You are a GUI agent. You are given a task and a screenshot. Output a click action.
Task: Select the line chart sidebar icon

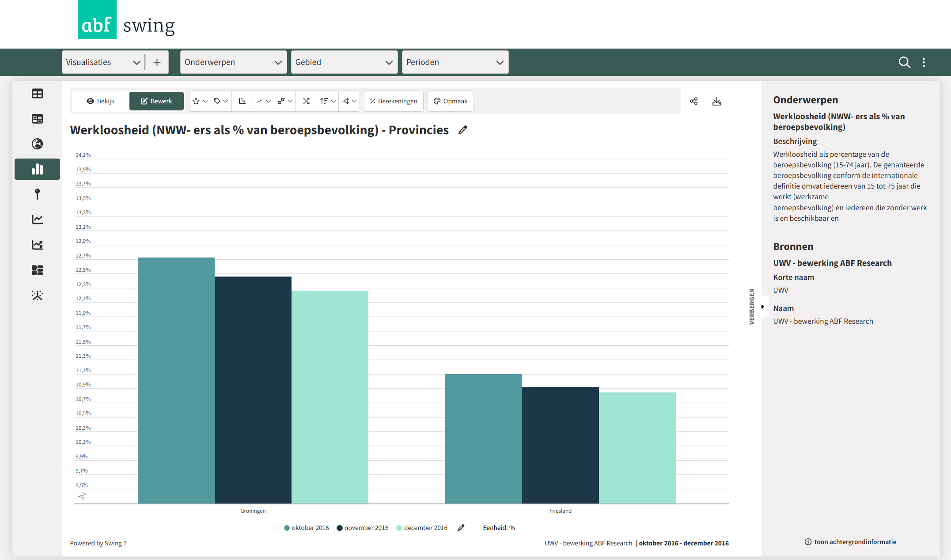pyautogui.click(x=37, y=219)
